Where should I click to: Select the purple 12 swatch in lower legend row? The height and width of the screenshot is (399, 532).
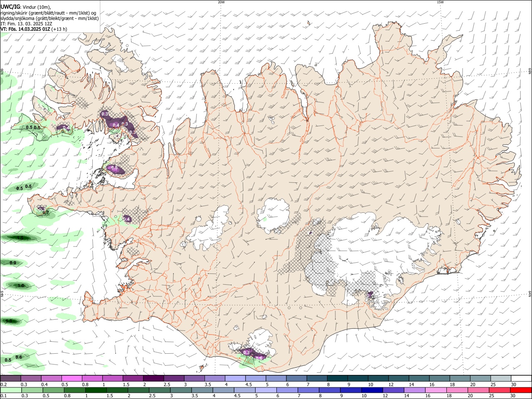pos(394,390)
